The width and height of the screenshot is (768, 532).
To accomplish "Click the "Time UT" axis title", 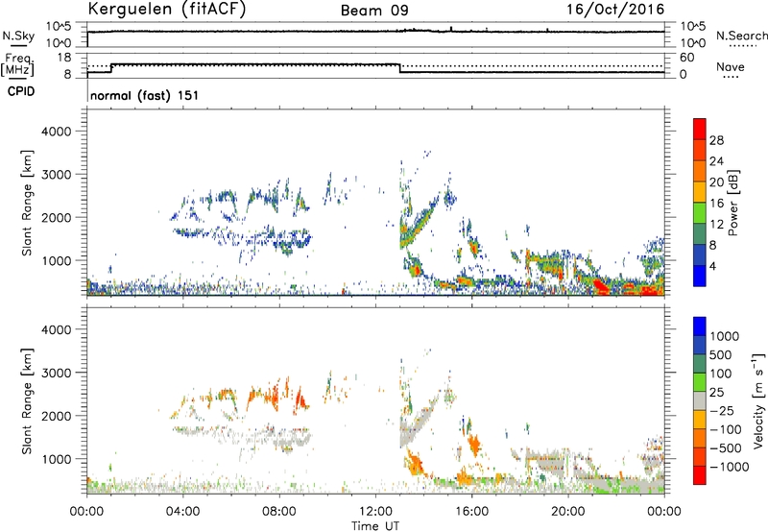I will click(375, 526).
